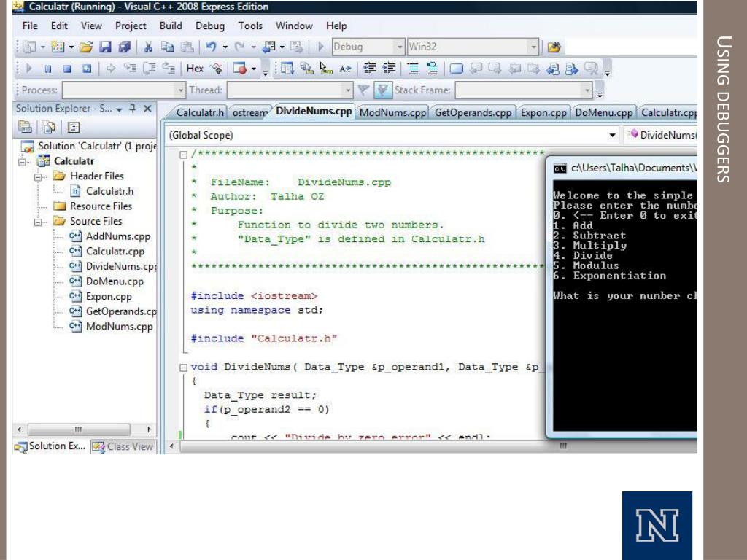The width and height of the screenshot is (747, 560).
Task: Click the Add New Item toolbar icon
Action: (x=58, y=47)
